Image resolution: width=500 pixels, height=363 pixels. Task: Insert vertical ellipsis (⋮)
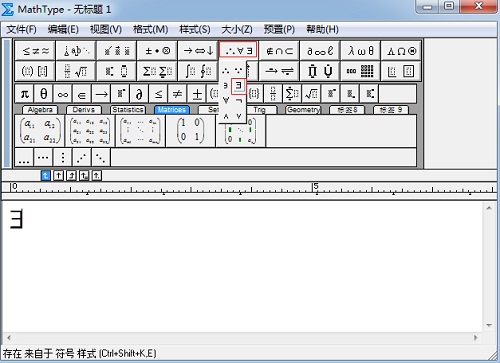click(x=63, y=157)
